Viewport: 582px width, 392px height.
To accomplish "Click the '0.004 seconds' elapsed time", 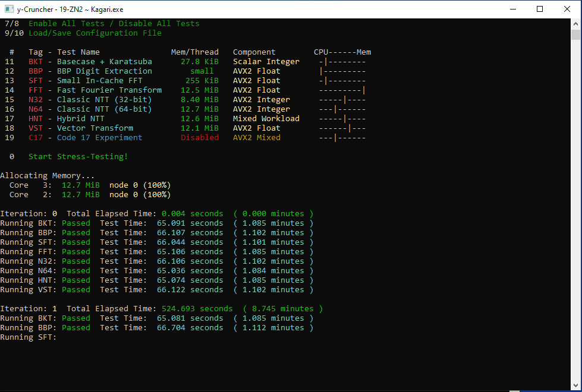I will coord(192,214).
